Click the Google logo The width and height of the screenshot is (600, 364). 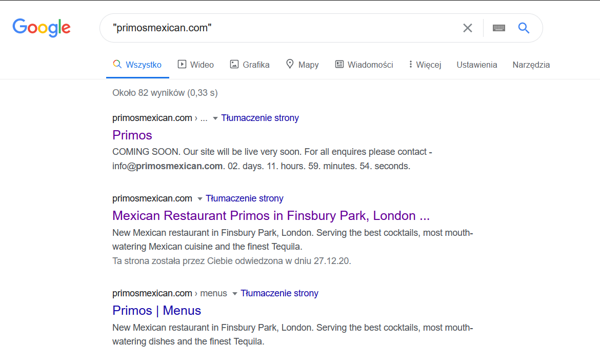coord(42,28)
